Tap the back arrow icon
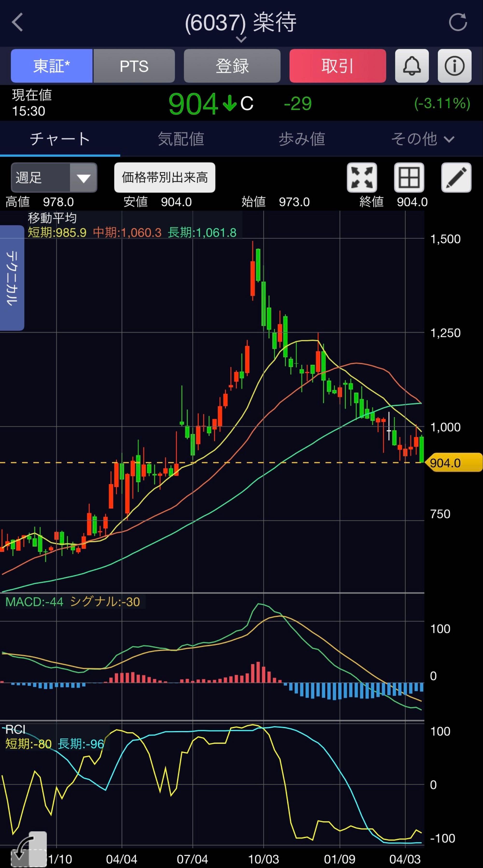Screen dimensions: 483x868 point(18,22)
